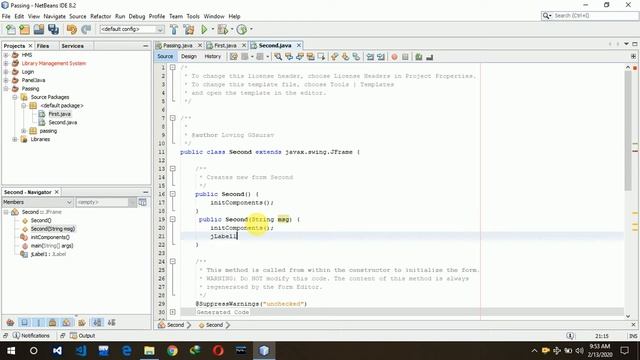Toggle Fully Qualified Names in Navigator
This screenshot has height=360, width=640.
click(82, 323)
